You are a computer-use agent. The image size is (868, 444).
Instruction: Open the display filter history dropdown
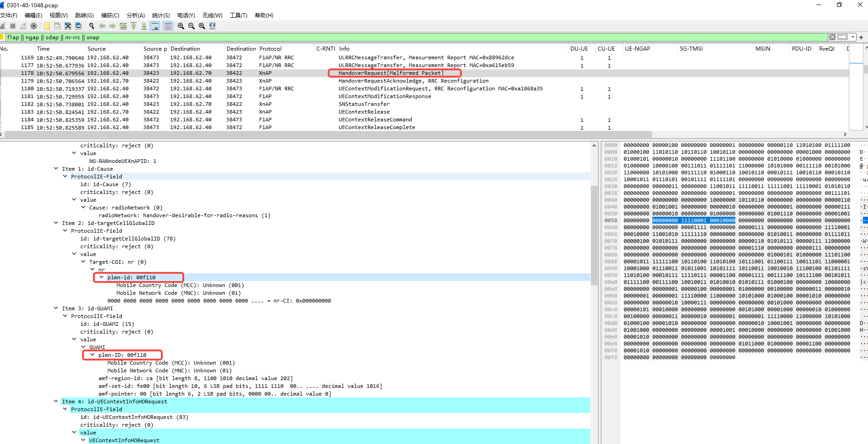(x=852, y=37)
